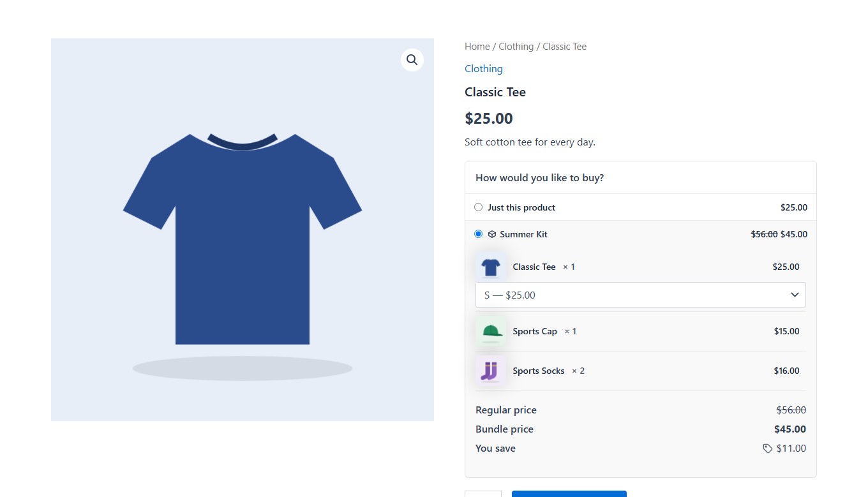Click the Soft cotton tee description text
This screenshot has width=868, height=497.
530,142
